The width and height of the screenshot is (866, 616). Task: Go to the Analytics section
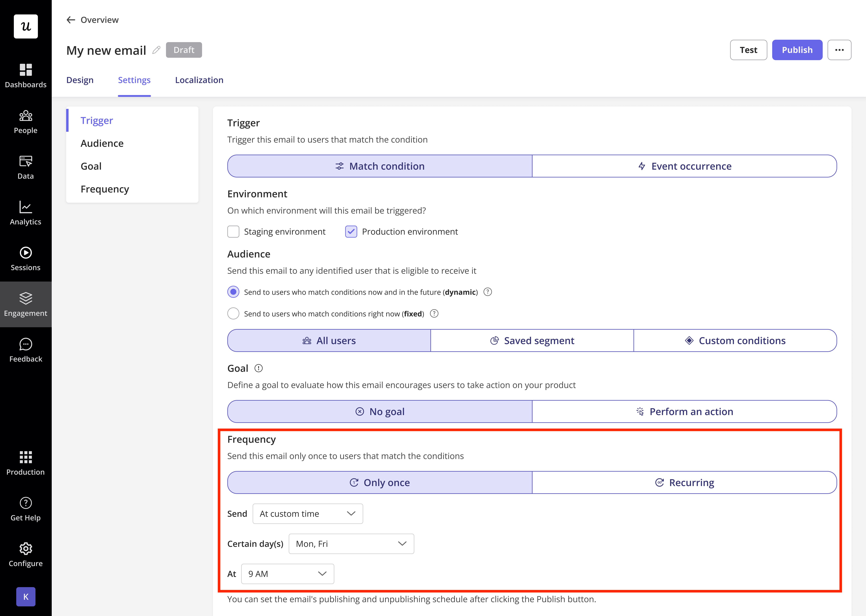click(26, 213)
